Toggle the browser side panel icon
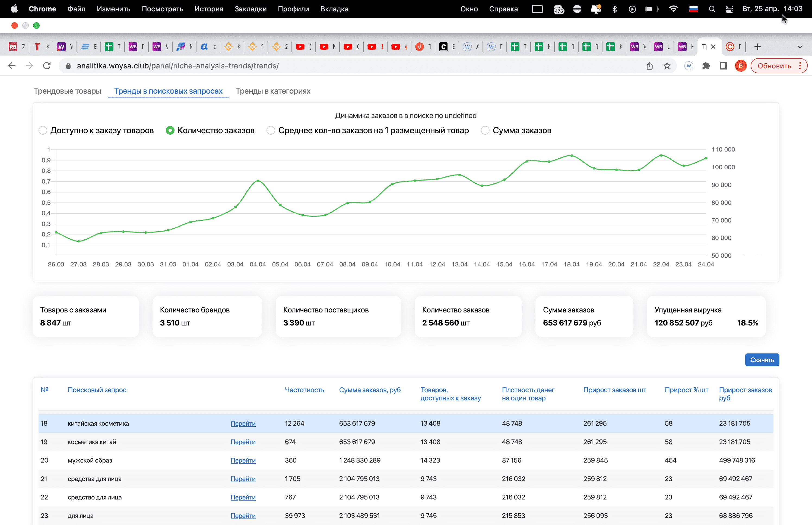 (x=724, y=66)
